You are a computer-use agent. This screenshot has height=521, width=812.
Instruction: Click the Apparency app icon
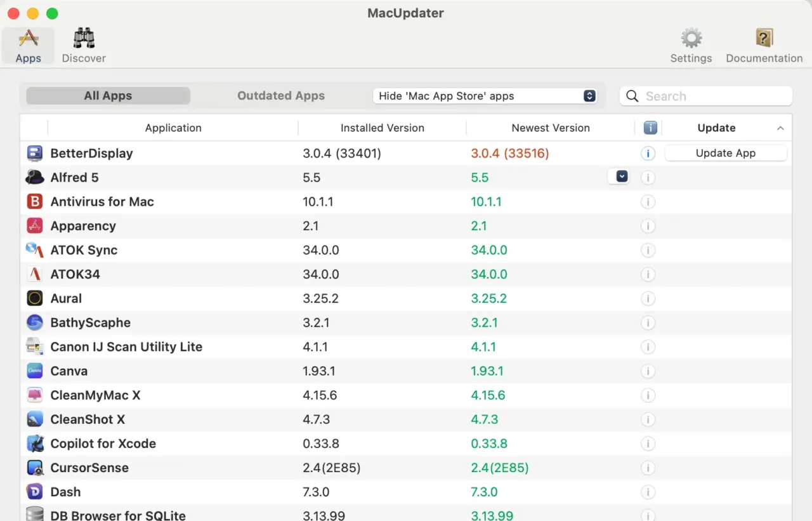[x=34, y=225]
